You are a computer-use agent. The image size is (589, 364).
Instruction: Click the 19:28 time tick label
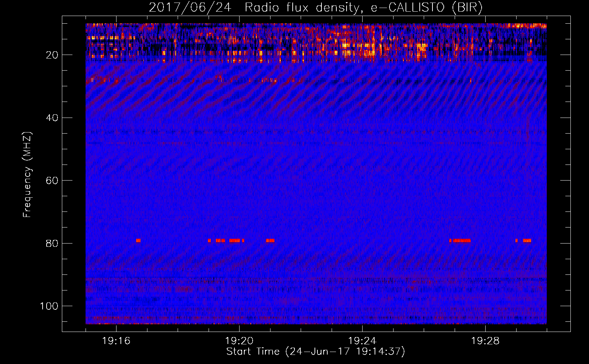485,341
